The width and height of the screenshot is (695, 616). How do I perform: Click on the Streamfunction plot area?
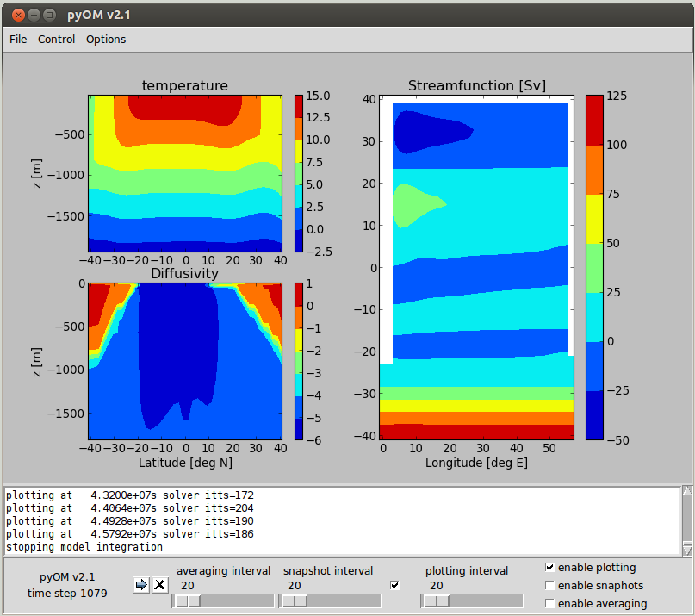tap(478, 267)
